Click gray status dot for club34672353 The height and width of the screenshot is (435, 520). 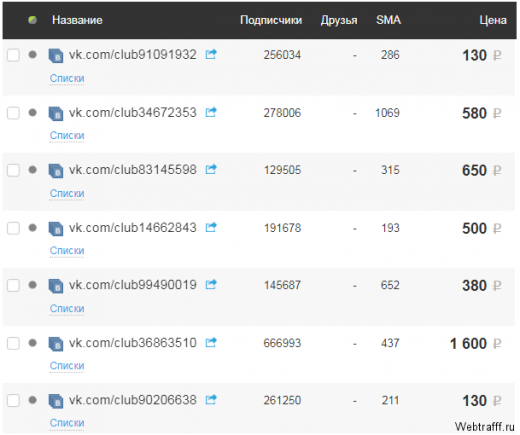tap(32, 112)
